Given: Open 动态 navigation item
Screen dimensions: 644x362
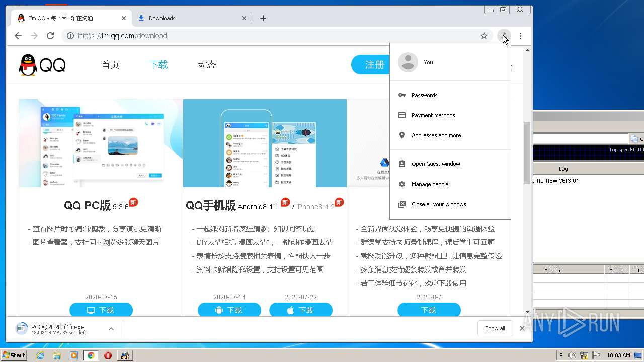Looking at the screenshot, I should (207, 65).
